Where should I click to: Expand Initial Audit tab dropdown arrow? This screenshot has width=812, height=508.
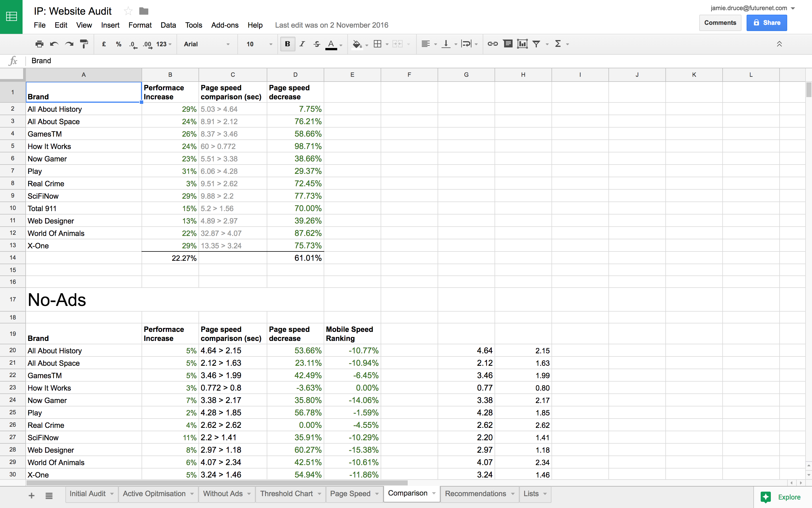coord(112,494)
